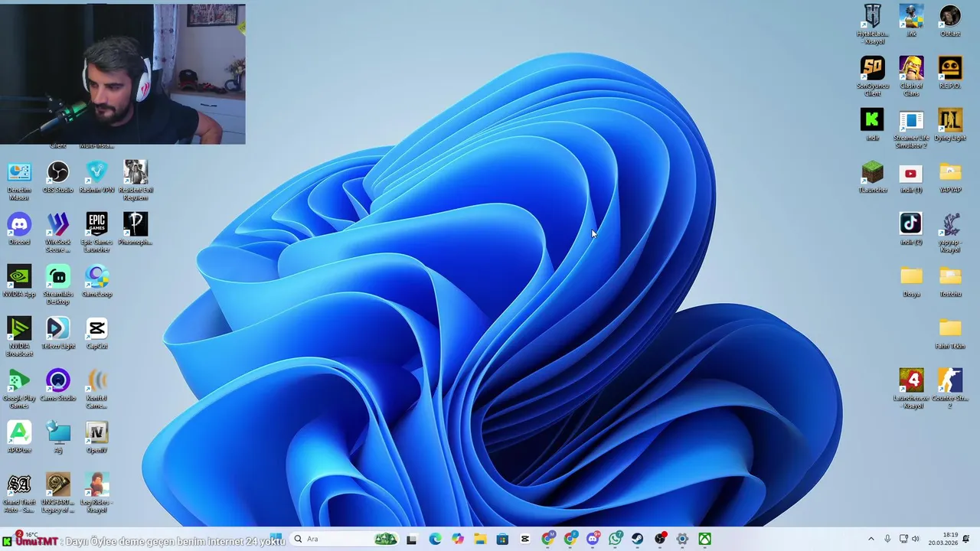
Task: Open the OpenIV desktop shortcut
Action: click(96, 438)
